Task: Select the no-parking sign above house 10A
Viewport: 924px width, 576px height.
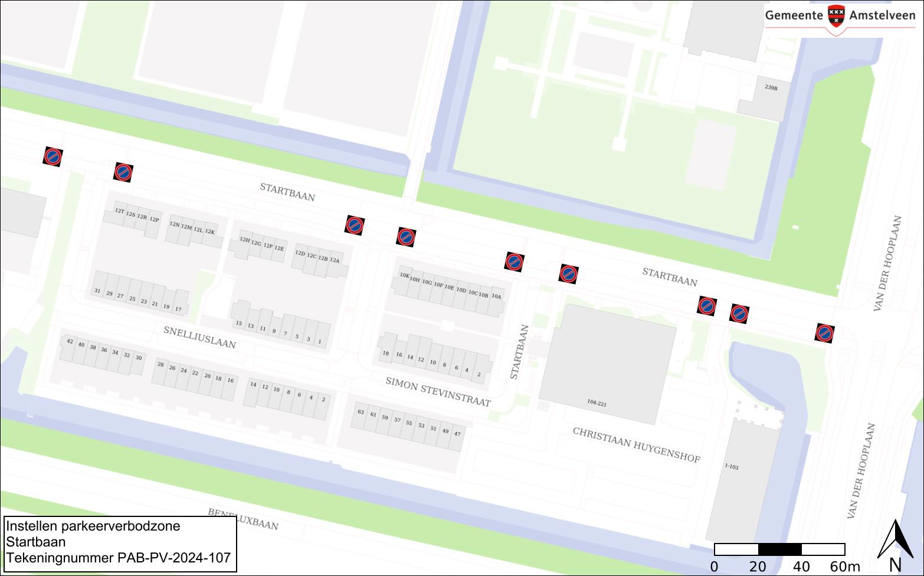Action: tap(515, 261)
